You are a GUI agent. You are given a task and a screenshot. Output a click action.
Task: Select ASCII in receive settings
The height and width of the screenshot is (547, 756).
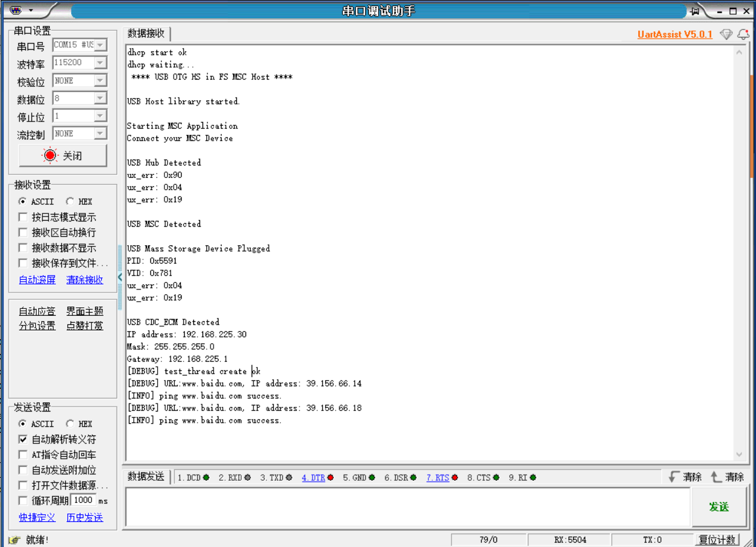pos(23,201)
